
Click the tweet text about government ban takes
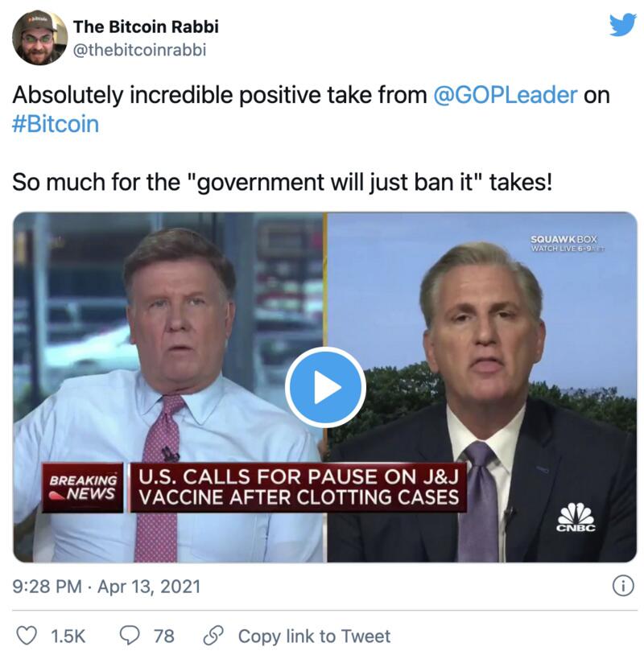point(283,181)
